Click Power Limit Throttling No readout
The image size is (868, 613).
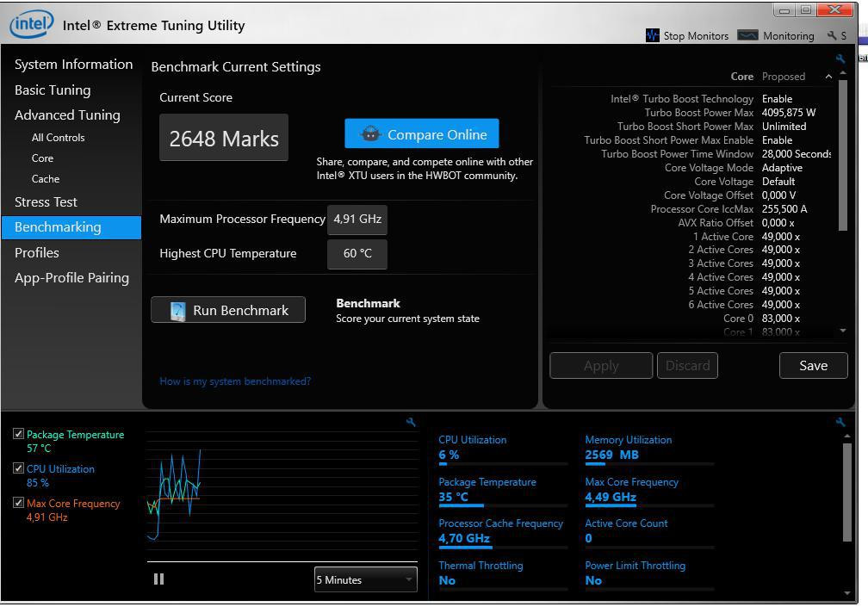click(593, 580)
